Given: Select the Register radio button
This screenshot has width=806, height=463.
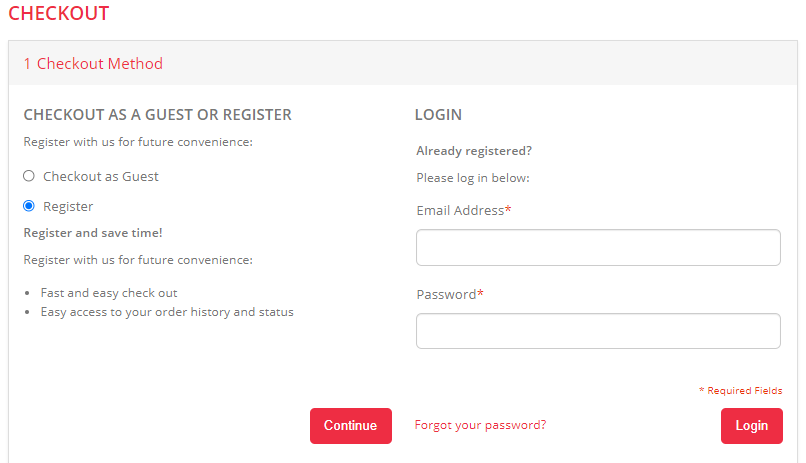Looking at the screenshot, I should click(x=29, y=206).
